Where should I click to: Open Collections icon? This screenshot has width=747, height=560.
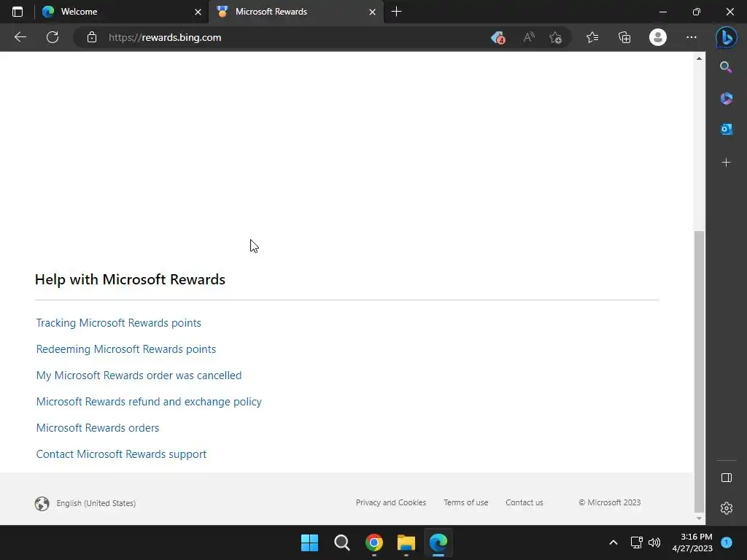click(624, 37)
